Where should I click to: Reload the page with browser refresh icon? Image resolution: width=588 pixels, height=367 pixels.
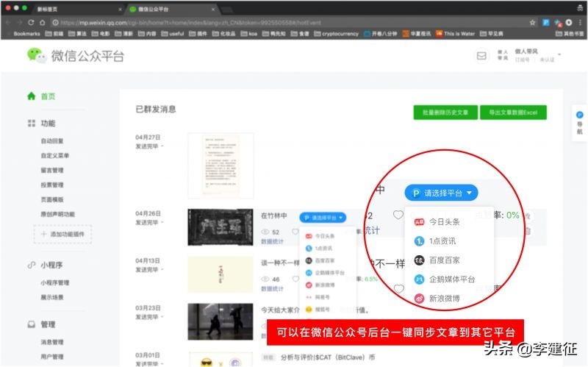[31, 23]
